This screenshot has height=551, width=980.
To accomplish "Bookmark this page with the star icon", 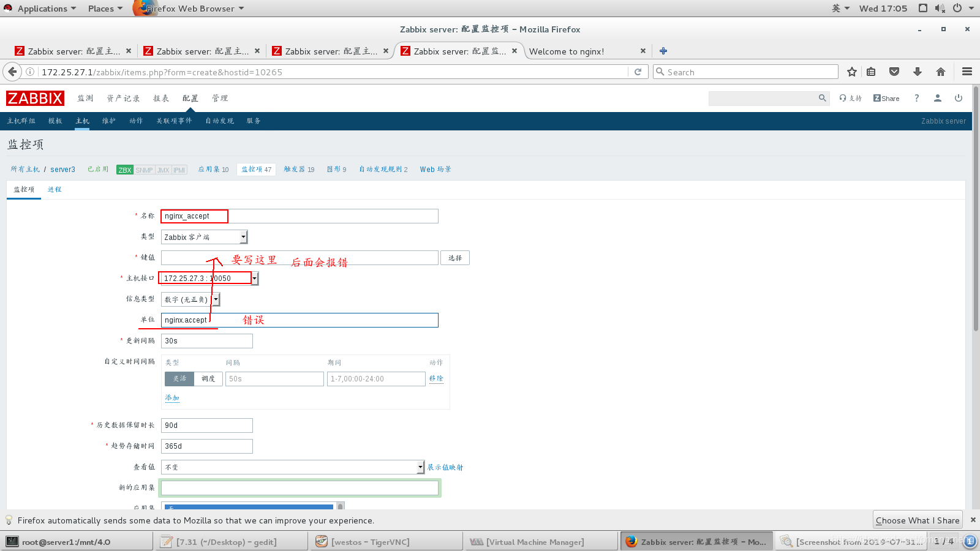I will coord(851,72).
